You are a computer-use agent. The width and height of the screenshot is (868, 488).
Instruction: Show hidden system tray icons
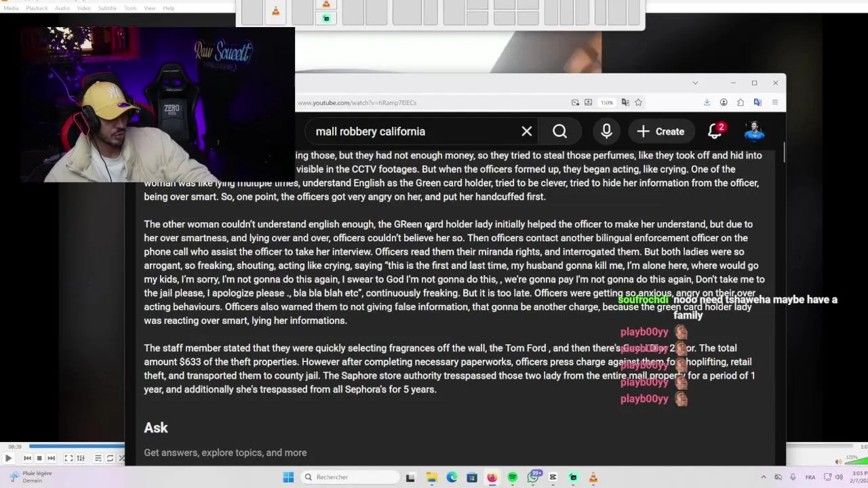(x=764, y=477)
